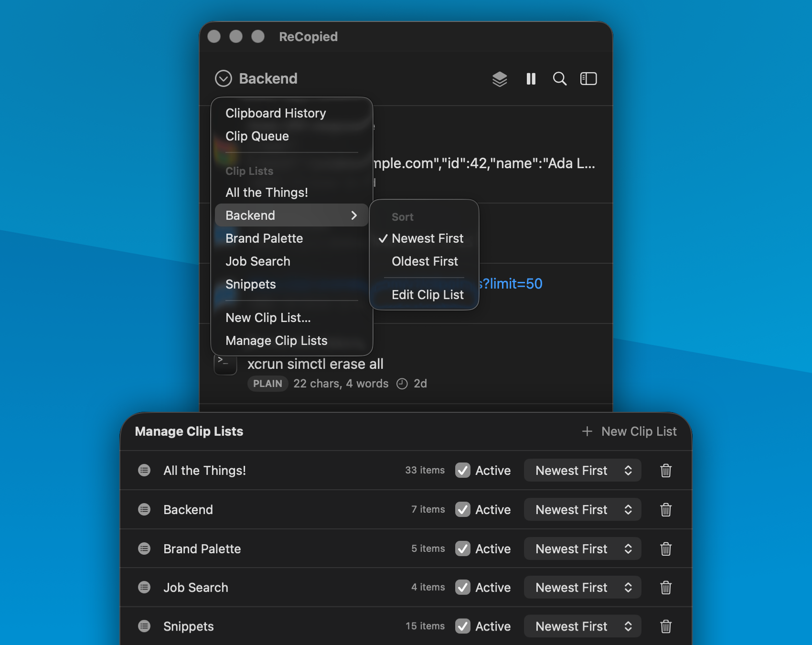Click the "15 items" count

click(x=425, y=626)
